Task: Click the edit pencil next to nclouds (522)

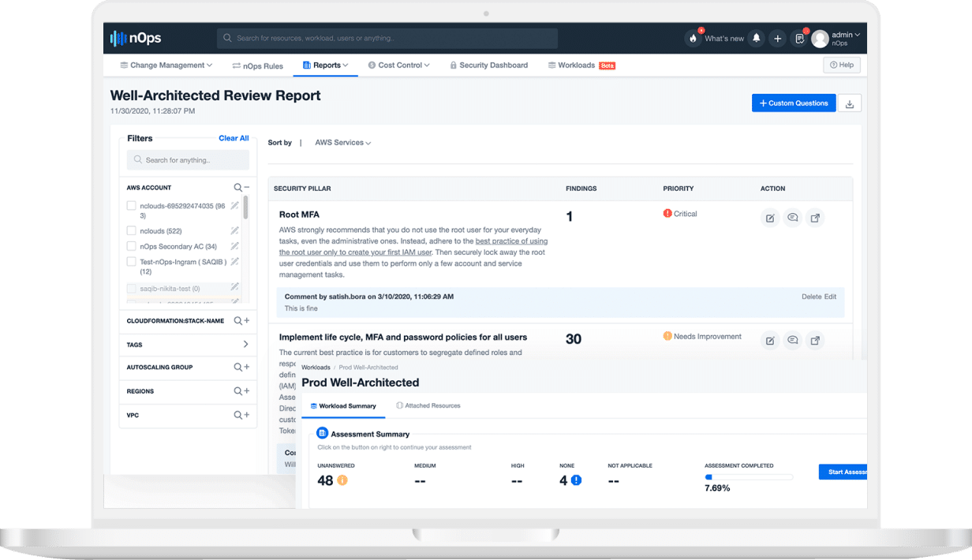Action: pos(234,231)
